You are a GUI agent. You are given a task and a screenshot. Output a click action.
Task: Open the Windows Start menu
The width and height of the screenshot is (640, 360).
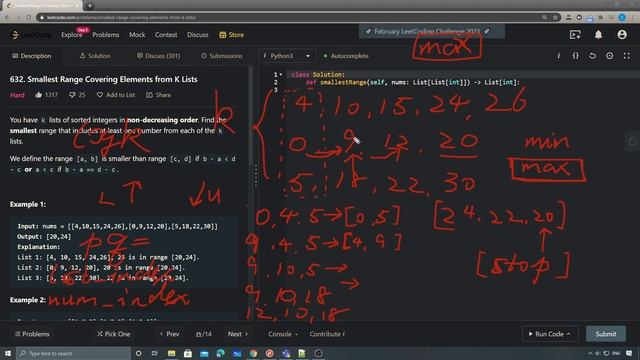pyautogui.click(x=8, y=353)
